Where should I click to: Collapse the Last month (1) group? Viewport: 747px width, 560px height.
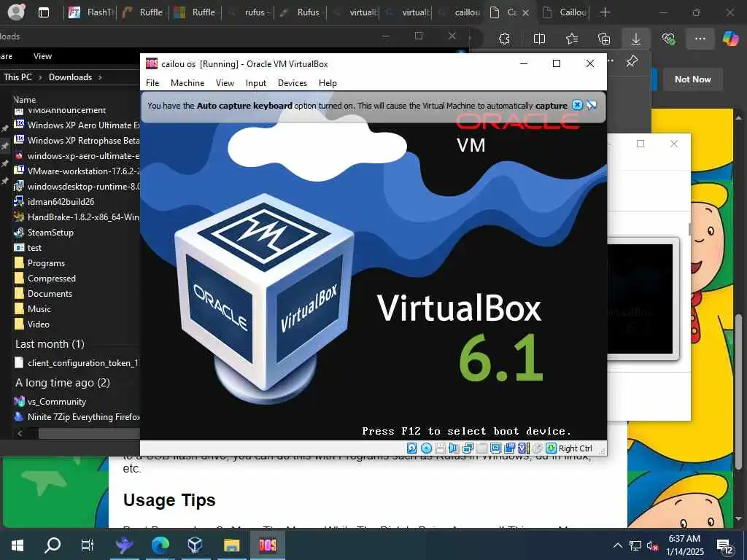click(x=50, y=344)
